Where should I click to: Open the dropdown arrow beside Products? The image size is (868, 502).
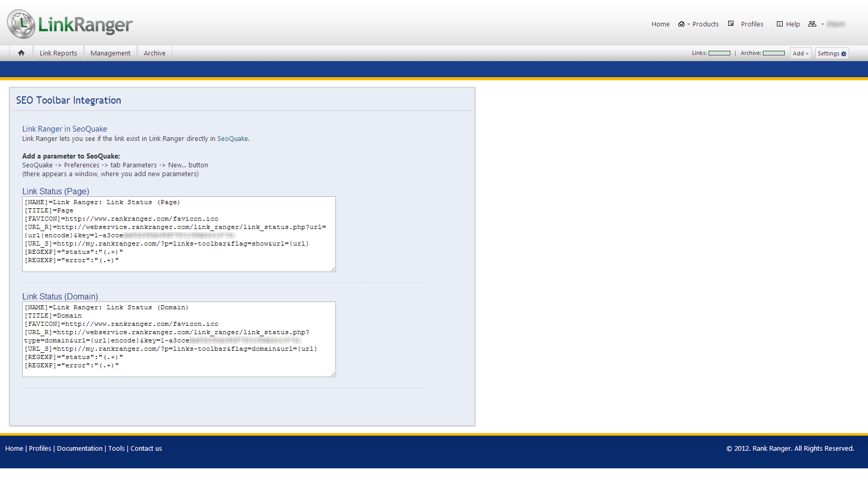point(688,24)
